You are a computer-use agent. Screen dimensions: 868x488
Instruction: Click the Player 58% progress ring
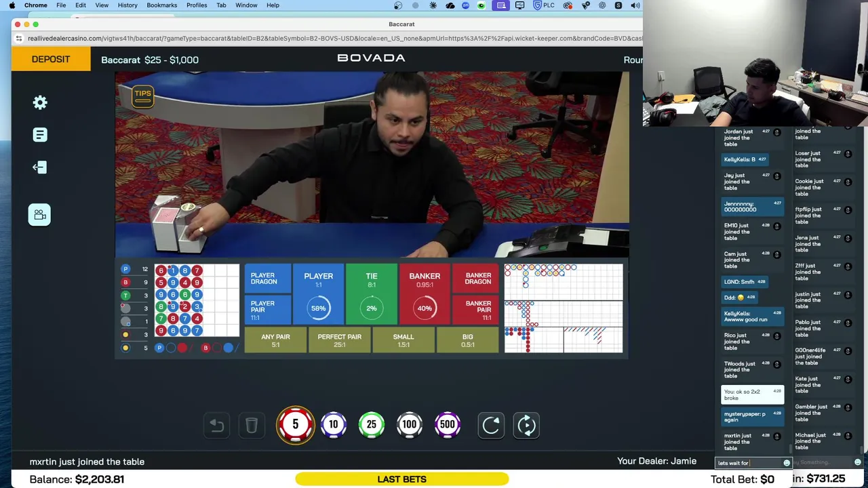318,308
